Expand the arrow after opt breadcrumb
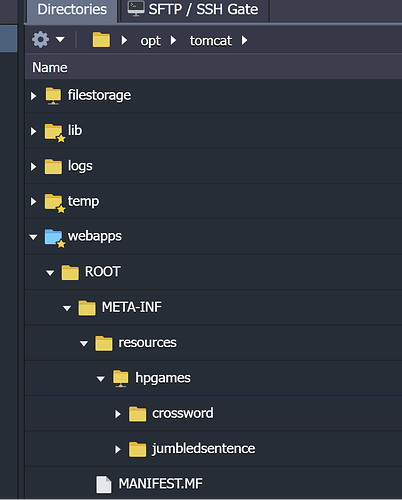 (x=173, y=40)
